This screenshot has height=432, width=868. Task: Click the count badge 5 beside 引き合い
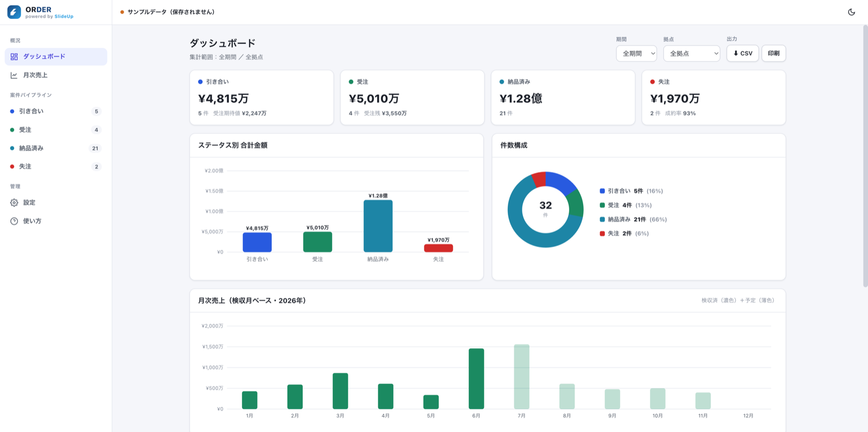click(x=97, y=112)
